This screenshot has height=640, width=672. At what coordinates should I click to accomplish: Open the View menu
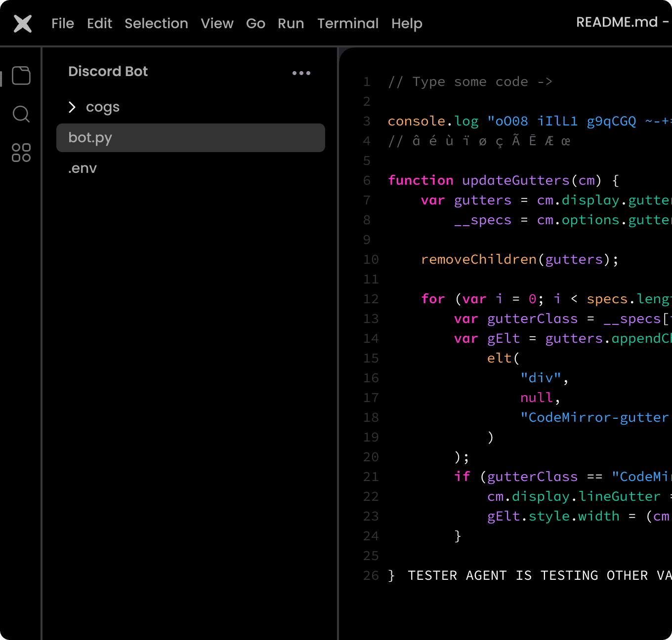click(x=217, y=23)
